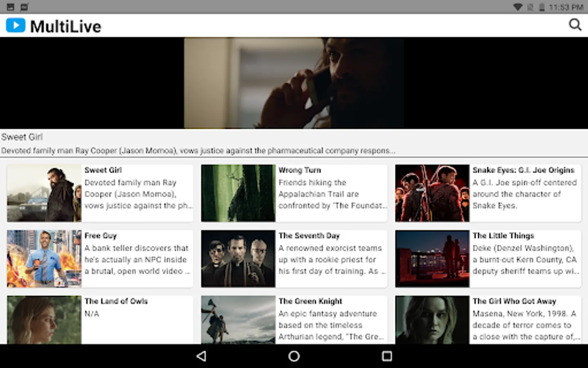Tap the Sweet Girl heading below the player
Viewport: 588px width, 368px height.
point(22,137)
